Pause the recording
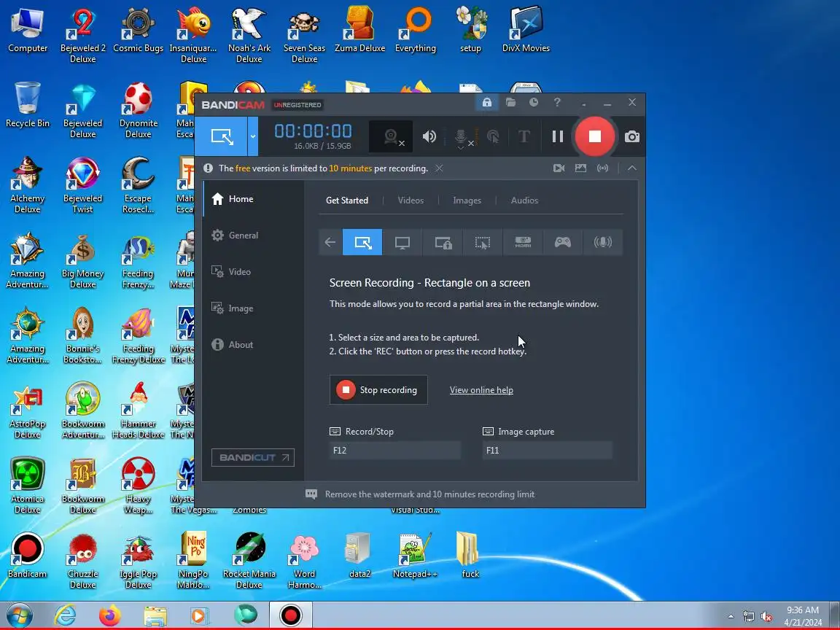The width and height of the screenshot is (840, 630). (x=558, y=136)
